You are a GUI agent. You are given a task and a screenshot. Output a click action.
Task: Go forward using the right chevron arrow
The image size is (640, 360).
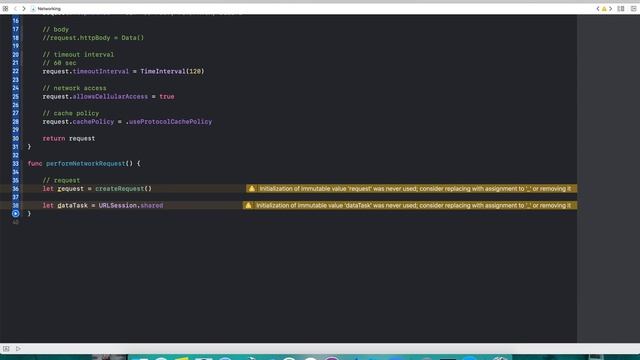tap(24, 9)
